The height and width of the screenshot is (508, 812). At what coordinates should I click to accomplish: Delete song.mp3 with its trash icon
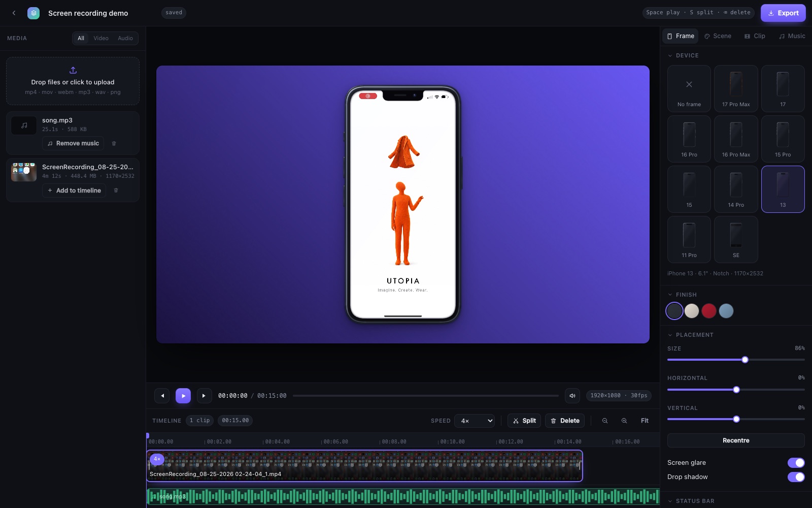[x=114, y=144]
